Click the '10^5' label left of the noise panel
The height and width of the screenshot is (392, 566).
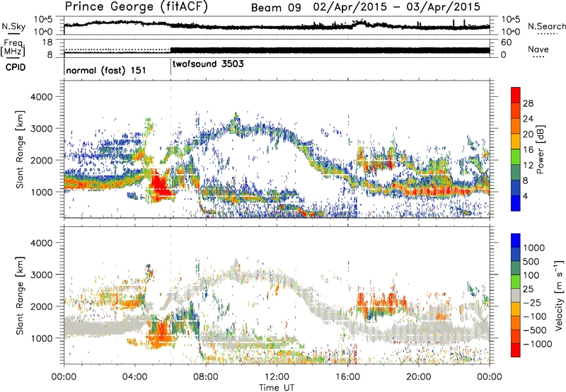pos(43,19)
